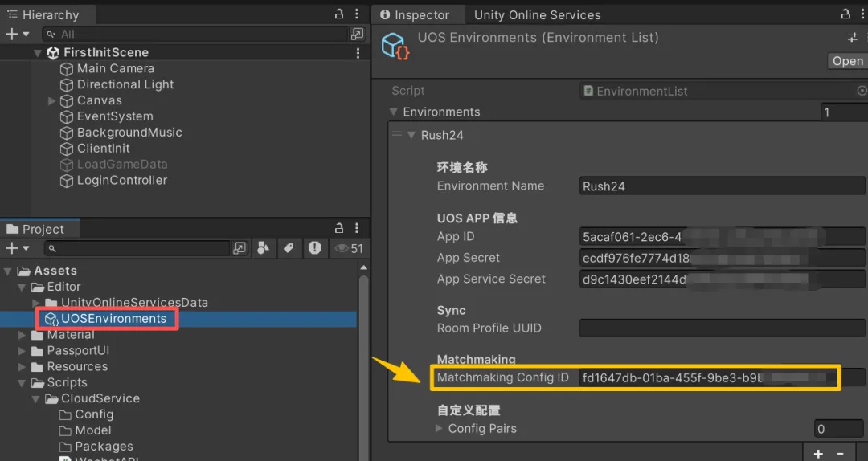Image resolution: width=868 pixels, height=461 pixels.
Task: Select LoginController object
Action: tap(122, 181)
